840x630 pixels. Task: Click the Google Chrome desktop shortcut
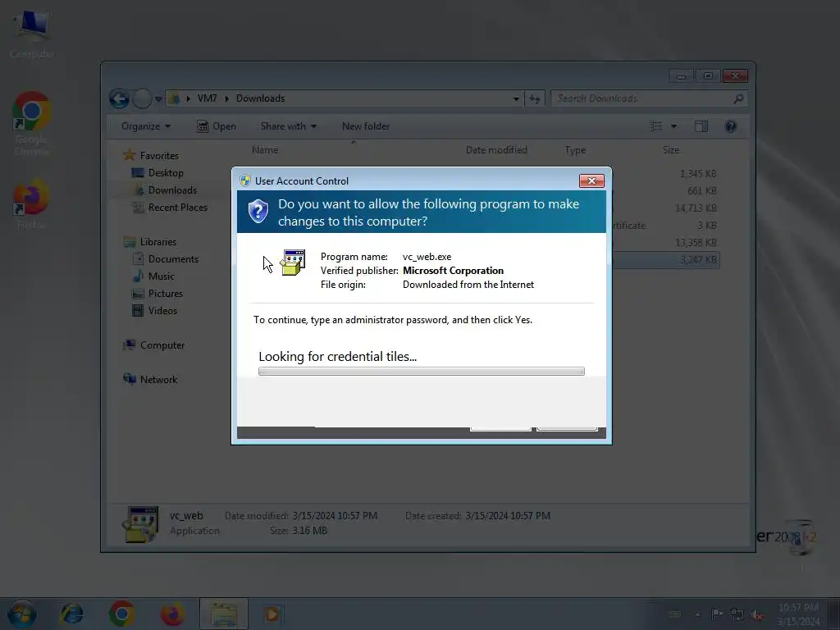tap(32, 123)
